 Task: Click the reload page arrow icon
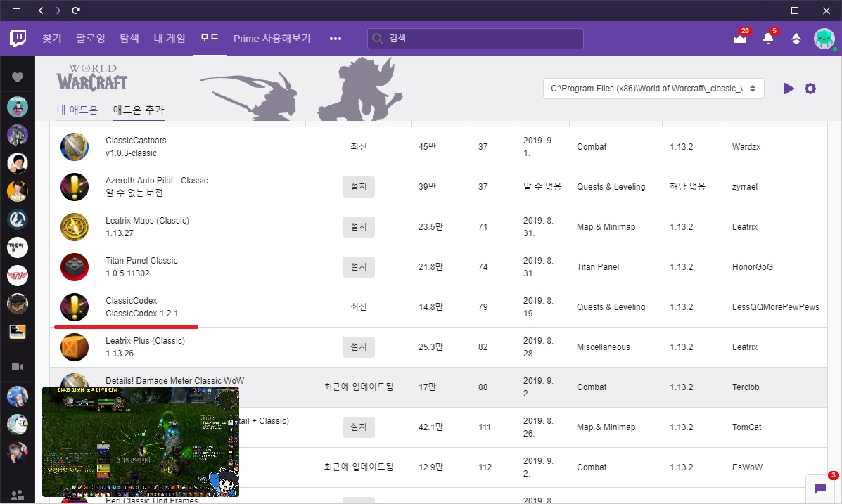[x=76, y=11]
